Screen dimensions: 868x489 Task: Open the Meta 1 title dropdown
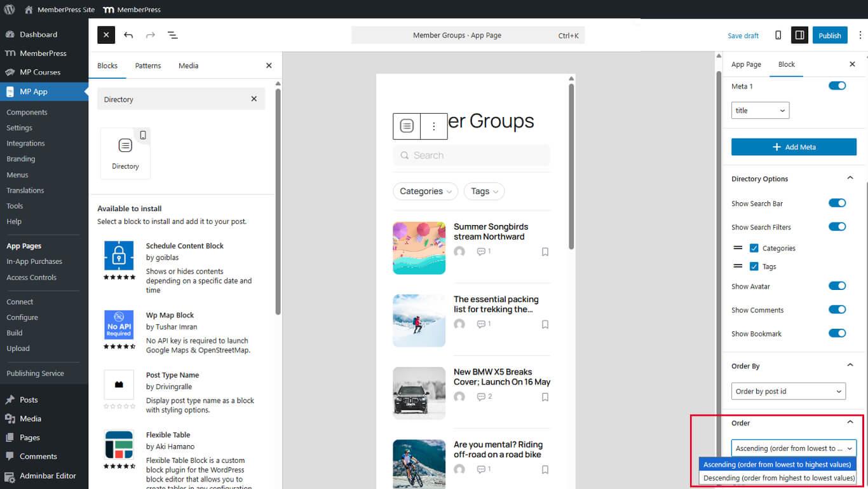click(760, 111)
